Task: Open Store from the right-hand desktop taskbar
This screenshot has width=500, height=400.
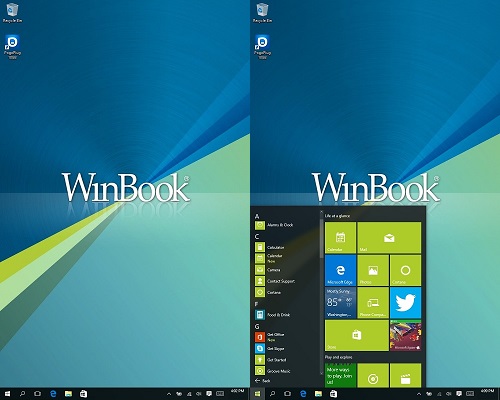Action: tap(333, 394)
